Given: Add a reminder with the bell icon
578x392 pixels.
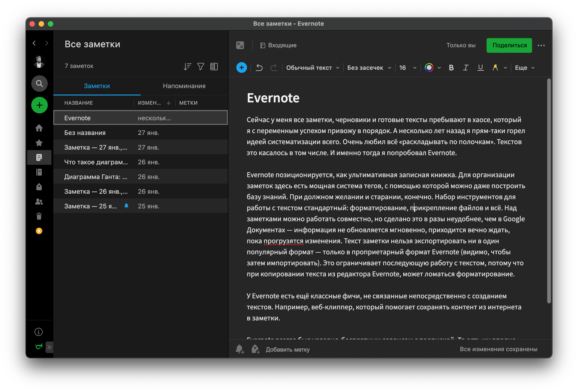Looking at the screenshot, I should coord(240,349).
